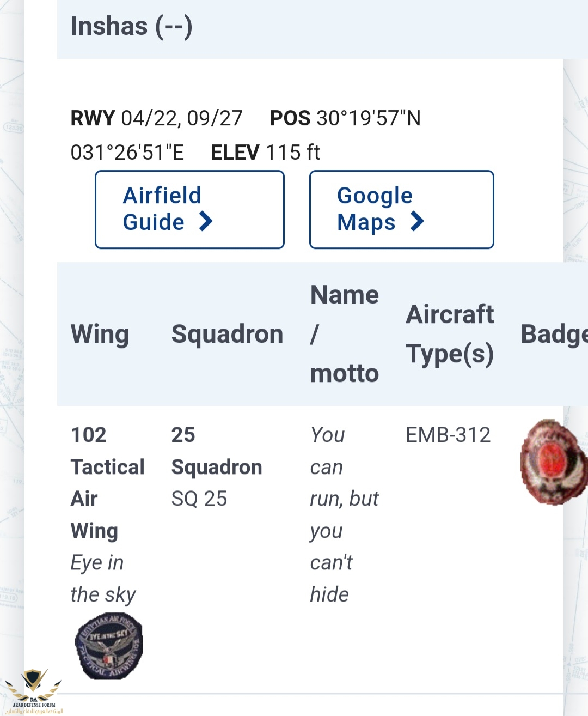
Task: Click the ELEV 115 ft elevation text
Action: [x=265, y=153]
